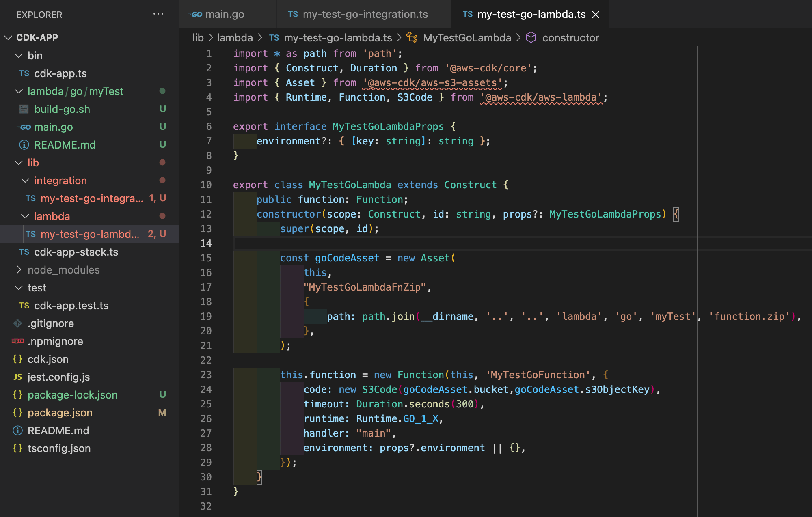812x517 pixels.
Task: Collapse the CDK-APP root folder
Action: [x=8, y=38]
